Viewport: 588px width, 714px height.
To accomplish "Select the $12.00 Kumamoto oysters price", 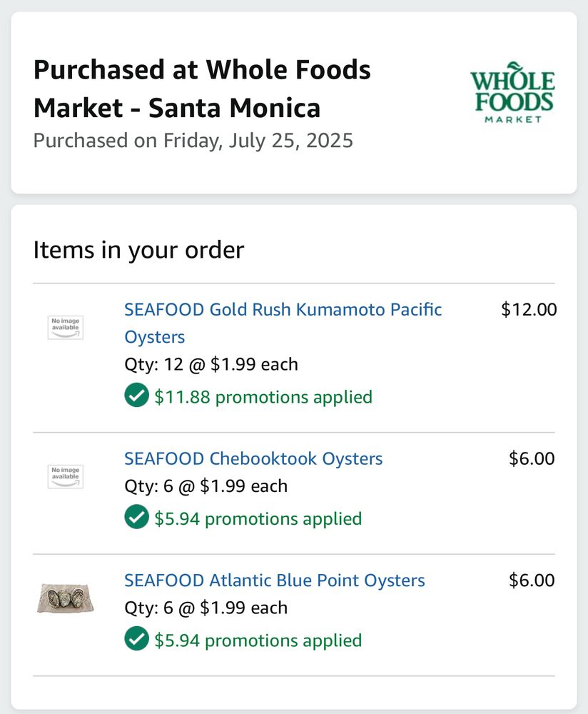I will tap(529, 310).
